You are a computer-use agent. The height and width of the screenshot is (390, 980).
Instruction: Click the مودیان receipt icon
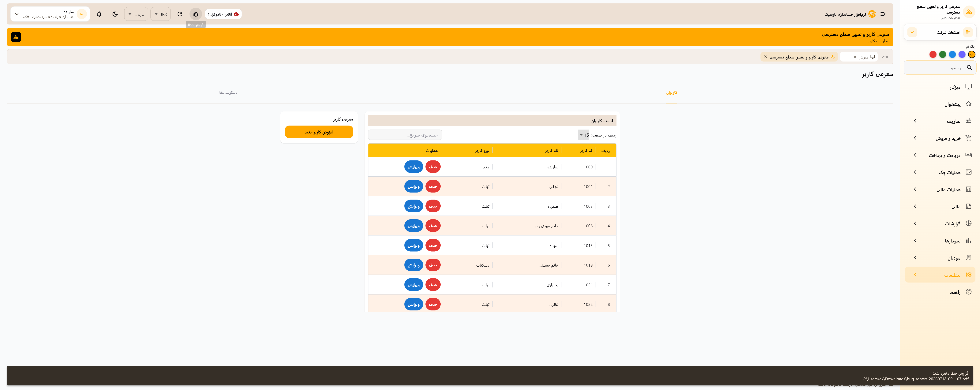969,258
